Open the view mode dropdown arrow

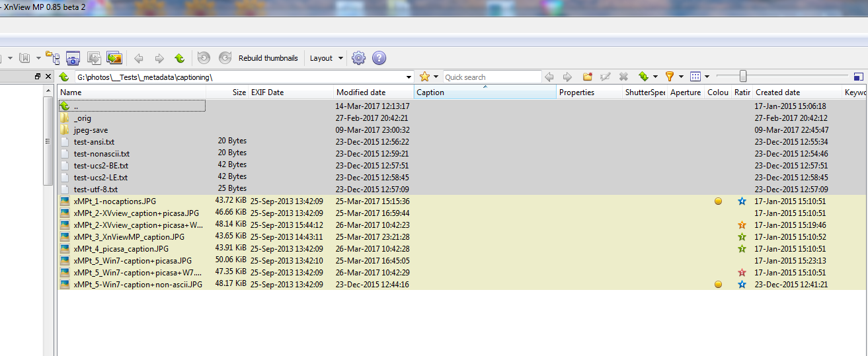pos(707,77)
